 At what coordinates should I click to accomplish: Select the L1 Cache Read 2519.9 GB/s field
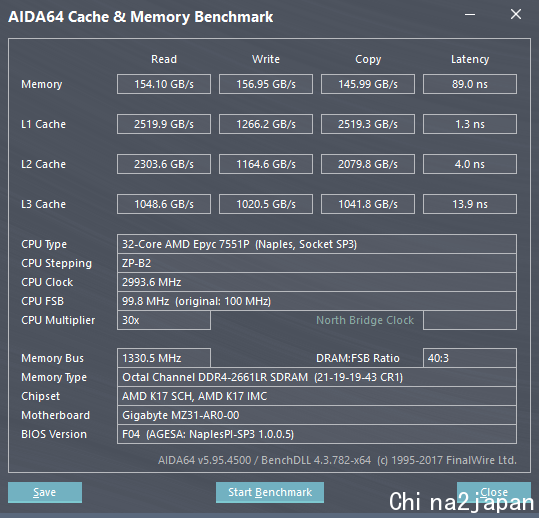tap(164, 124)
